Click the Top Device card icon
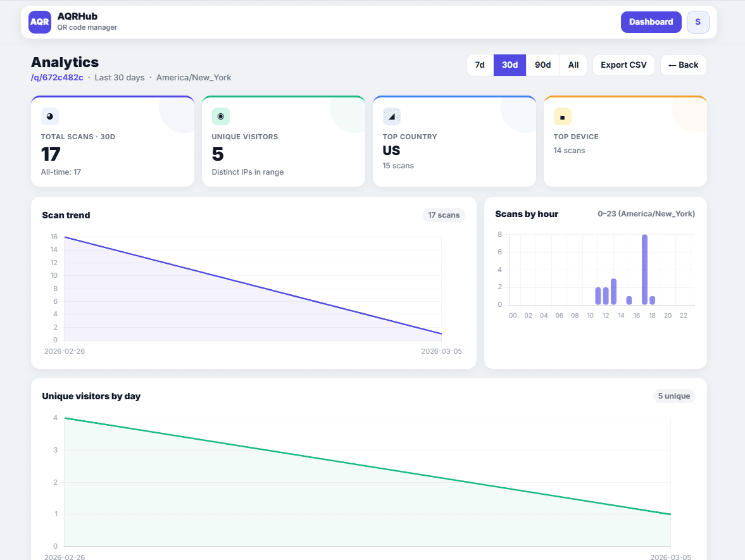The height and width of the screenshot is (560, 745). pyautogui.click(x=562, y=116)
